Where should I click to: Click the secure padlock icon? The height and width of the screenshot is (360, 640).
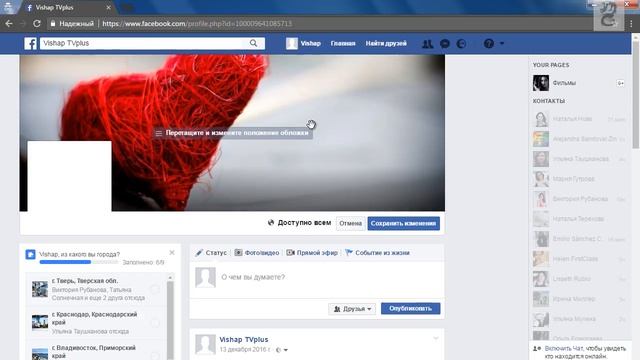click(53, 24)
